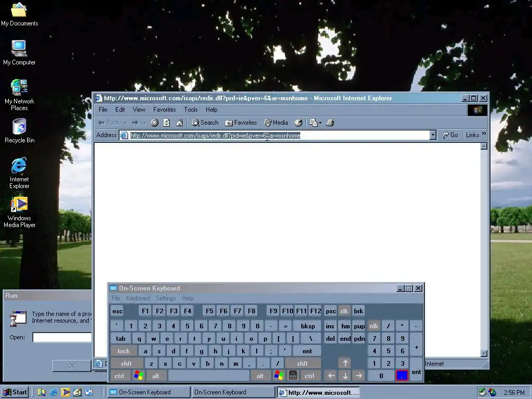532x399 pixels.
Task: Open the Search pane in Internet Explorer
Action: [205, 123]
